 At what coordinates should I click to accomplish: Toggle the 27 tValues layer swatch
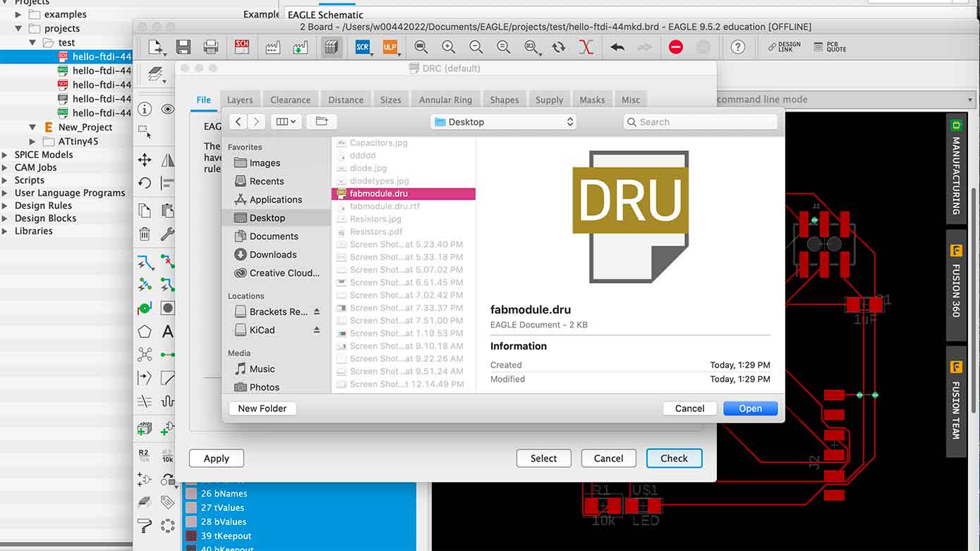pyautogui.click(x=191, y=508)
